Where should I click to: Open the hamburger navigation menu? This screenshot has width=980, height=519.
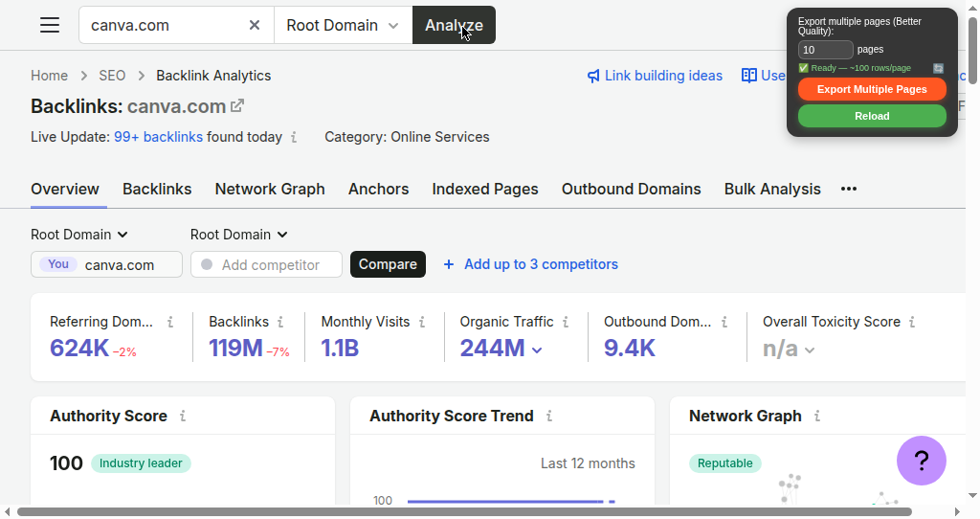[50, 25]
